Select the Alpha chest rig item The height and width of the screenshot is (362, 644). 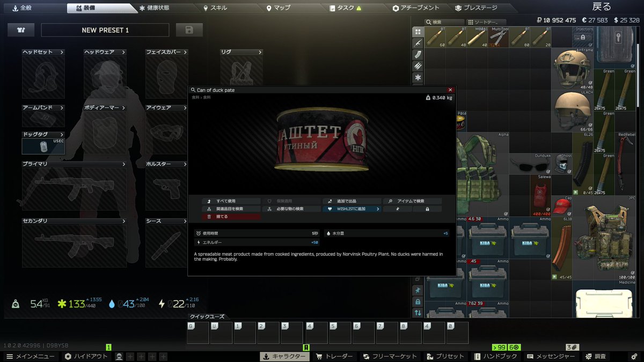482,174
